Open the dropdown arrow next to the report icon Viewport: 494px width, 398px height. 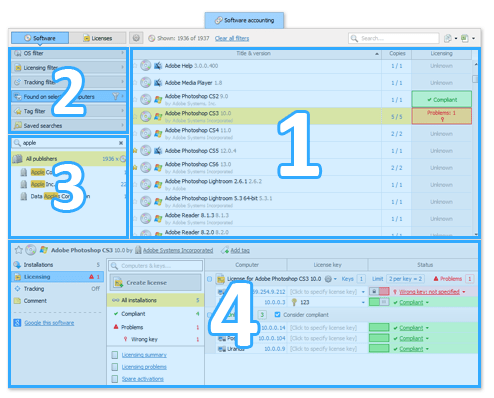click(456, 39)
